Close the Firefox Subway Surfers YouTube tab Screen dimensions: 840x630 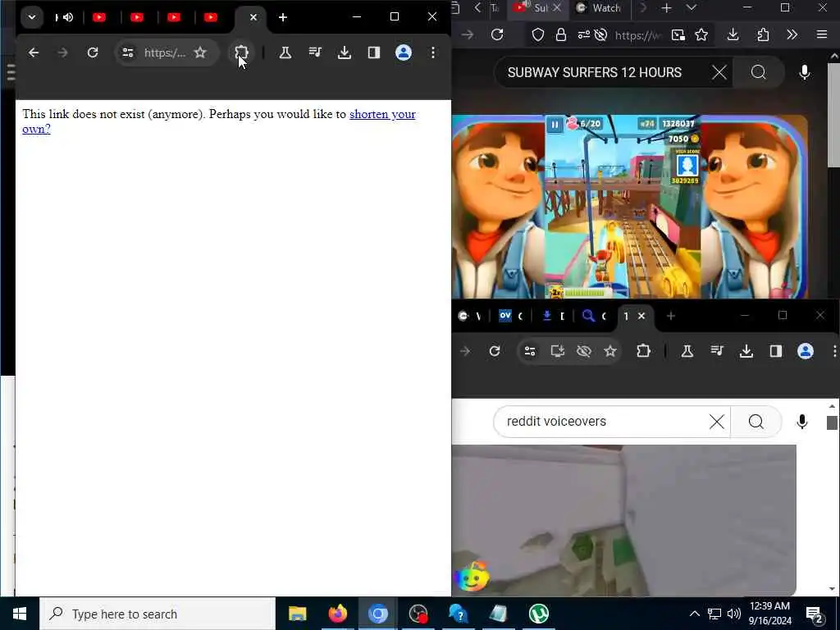557,7
